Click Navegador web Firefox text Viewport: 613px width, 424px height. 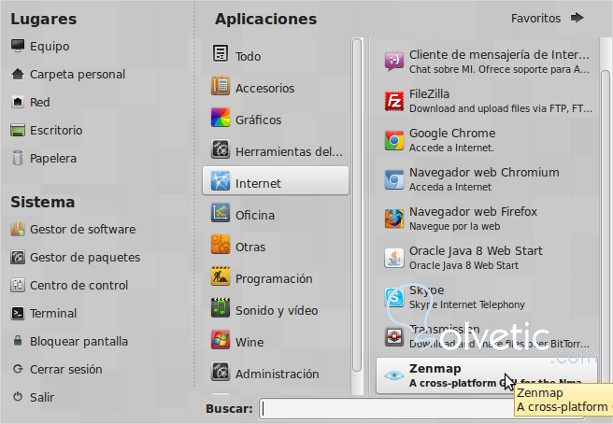[473, 211]
